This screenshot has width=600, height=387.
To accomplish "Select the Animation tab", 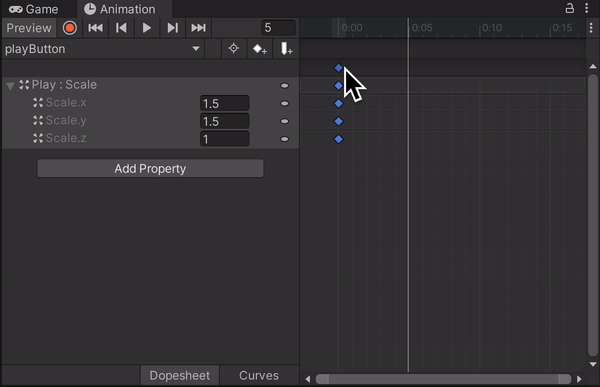I will [120, 9].
